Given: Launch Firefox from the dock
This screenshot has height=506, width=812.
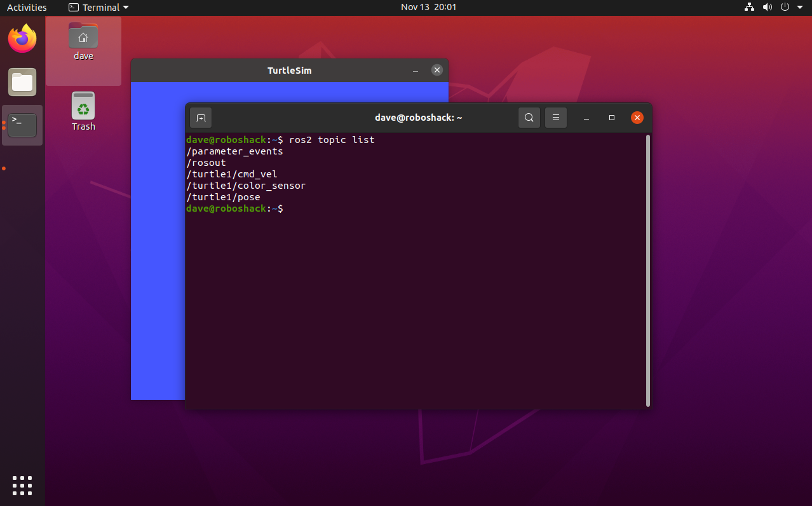Looking at the screenshot, I should (22, 39).
